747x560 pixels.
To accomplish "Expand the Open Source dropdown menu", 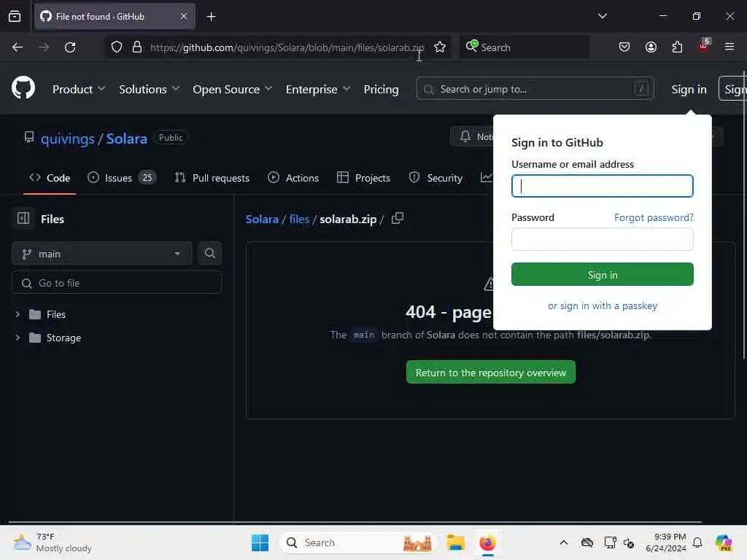I will [233, 89].
